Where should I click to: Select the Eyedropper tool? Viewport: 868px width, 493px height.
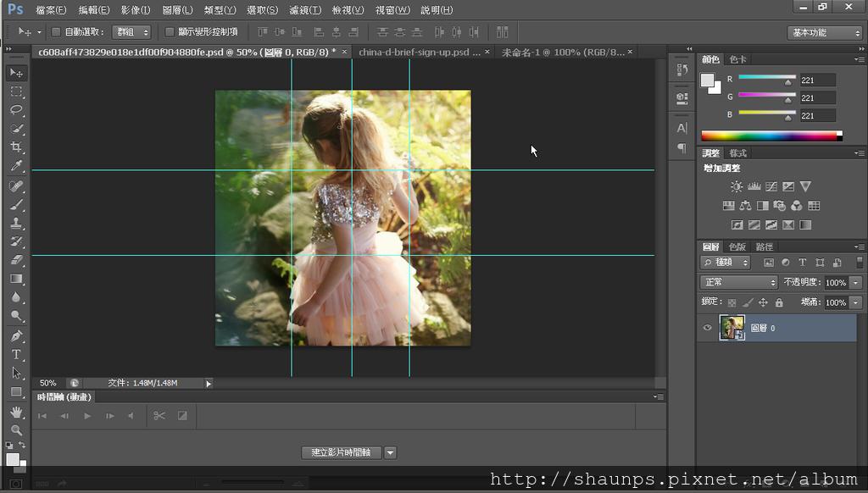16,166
